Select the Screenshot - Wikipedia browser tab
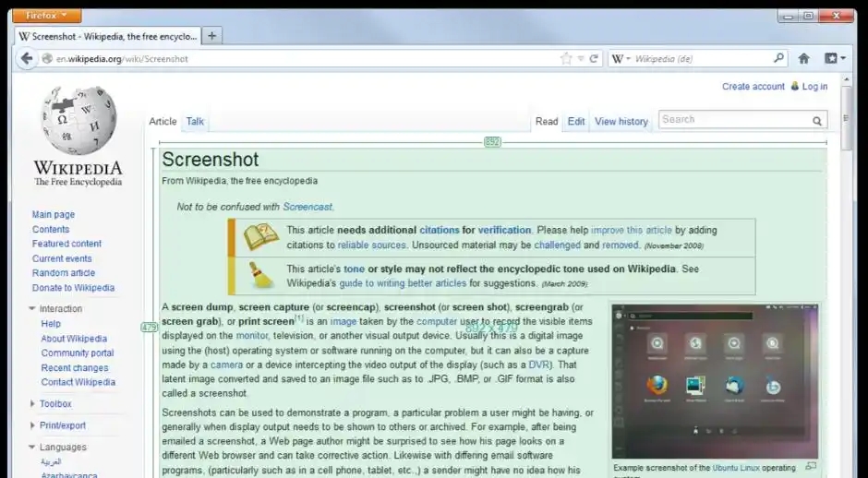Image resolution: width=868 pixels, height=478 pixels. (109, 37)
